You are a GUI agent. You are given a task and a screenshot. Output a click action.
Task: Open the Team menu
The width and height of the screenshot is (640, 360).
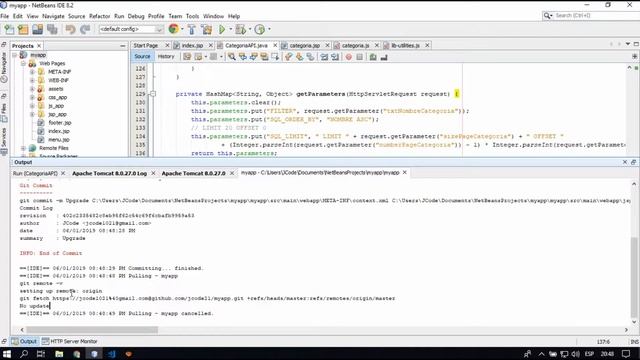pos(175,16)
